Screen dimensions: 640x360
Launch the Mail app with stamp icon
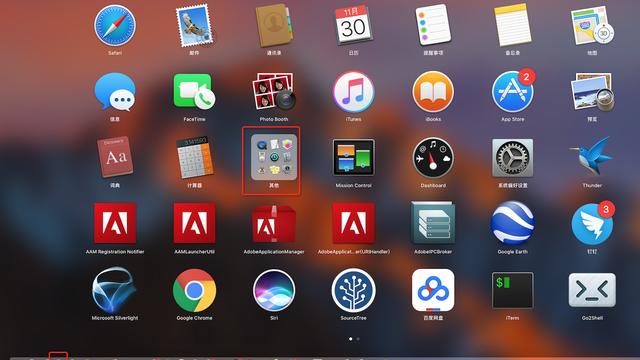click(194, 26)
